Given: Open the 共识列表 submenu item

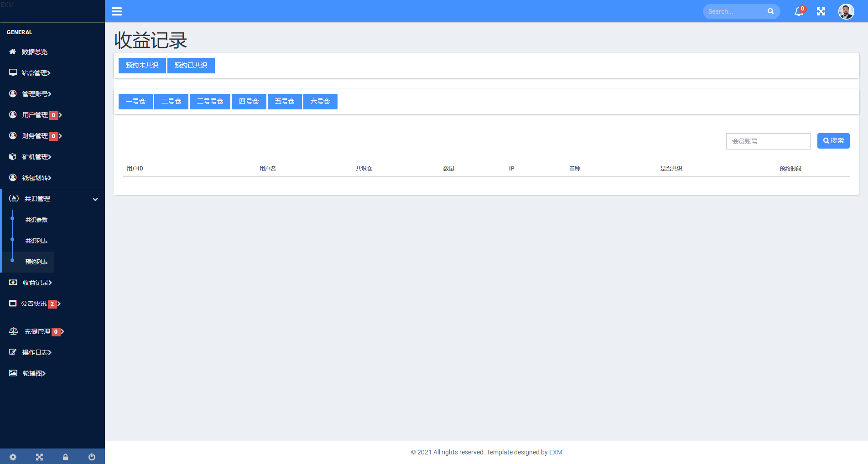Looking at the screenshot, I should coord(36,241).
